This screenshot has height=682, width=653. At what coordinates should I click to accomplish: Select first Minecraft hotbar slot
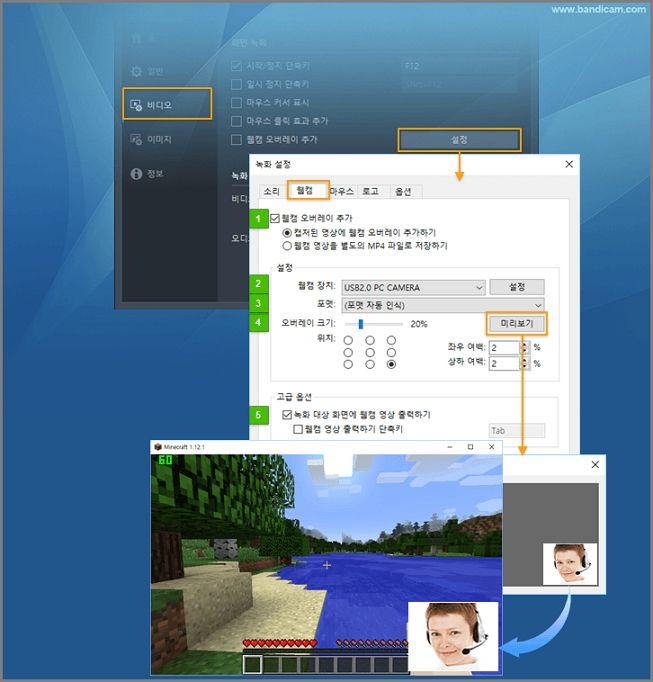coord(252,664)
